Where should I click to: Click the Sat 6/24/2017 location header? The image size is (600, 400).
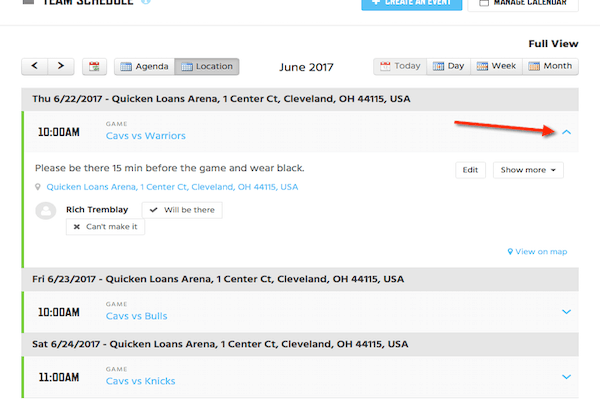300,344
